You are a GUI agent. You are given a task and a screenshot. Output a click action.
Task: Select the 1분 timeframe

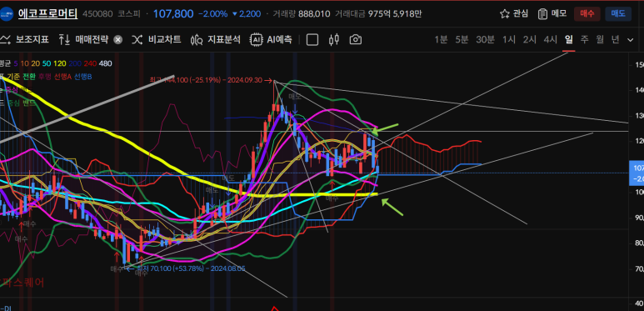pyautogui.click(x=441, y=40)
